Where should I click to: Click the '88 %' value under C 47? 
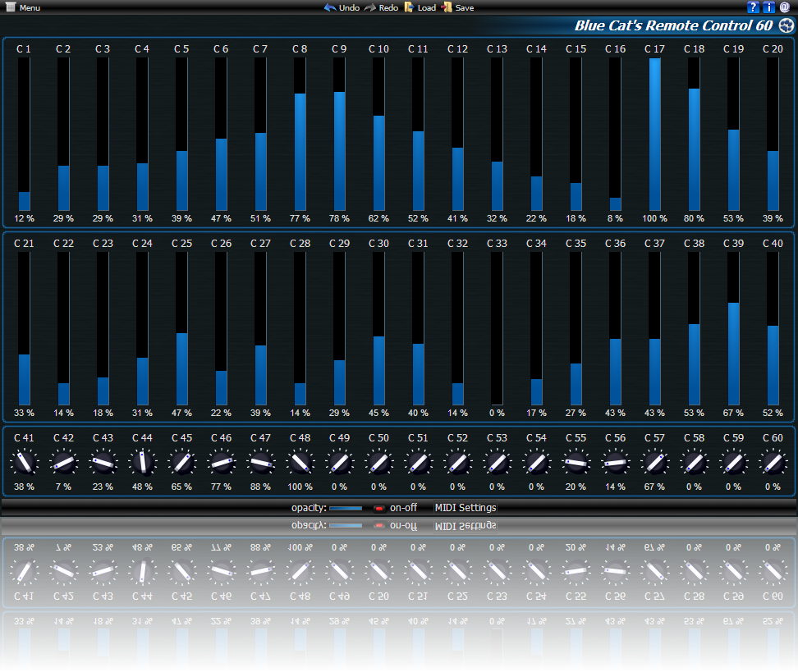tap(260, 487)
